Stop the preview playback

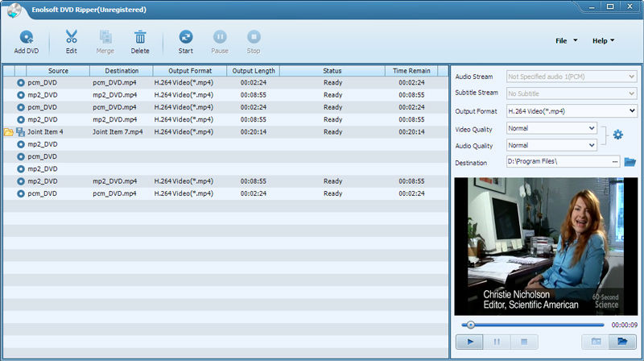[524, 342]
